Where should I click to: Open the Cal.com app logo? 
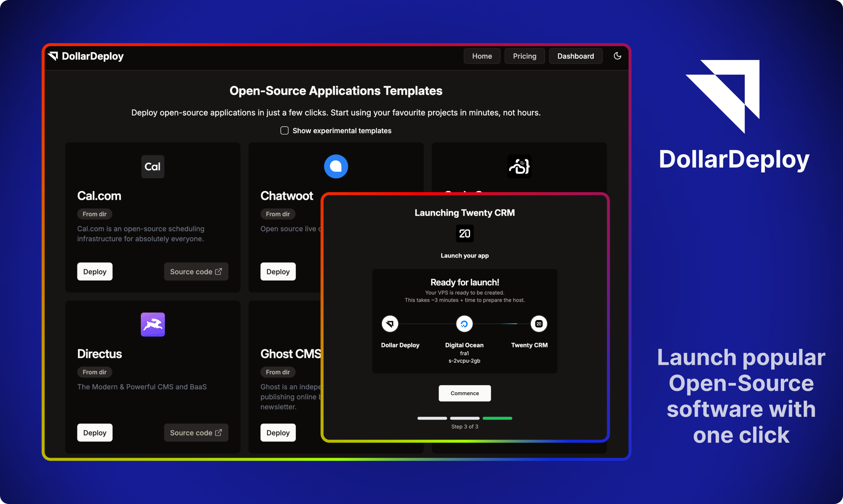coord(153,167)
